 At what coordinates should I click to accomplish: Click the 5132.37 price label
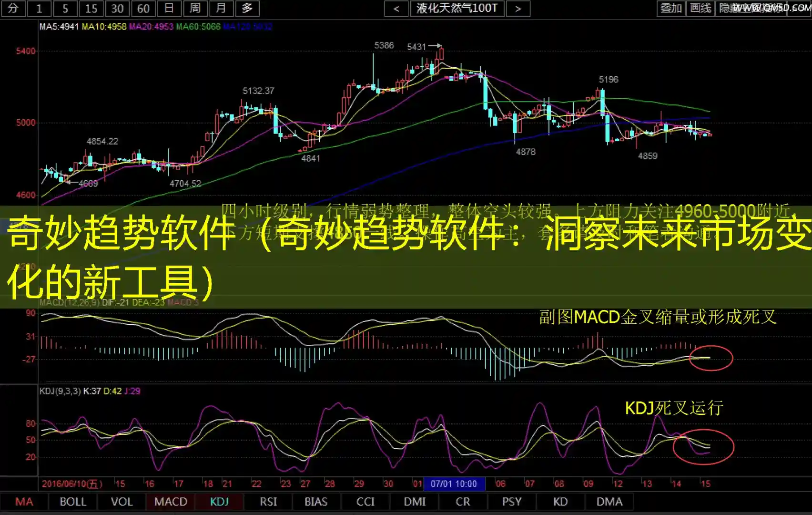click(x=258, y=91)
